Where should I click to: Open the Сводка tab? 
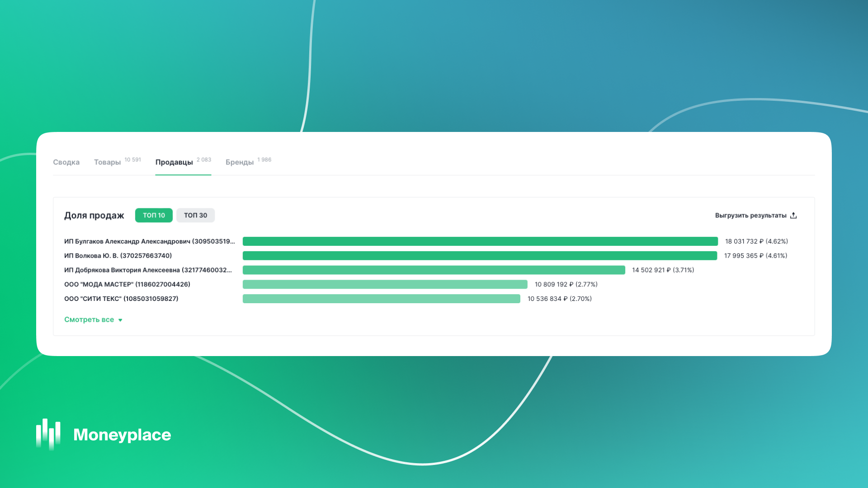(x=66, y=162)
